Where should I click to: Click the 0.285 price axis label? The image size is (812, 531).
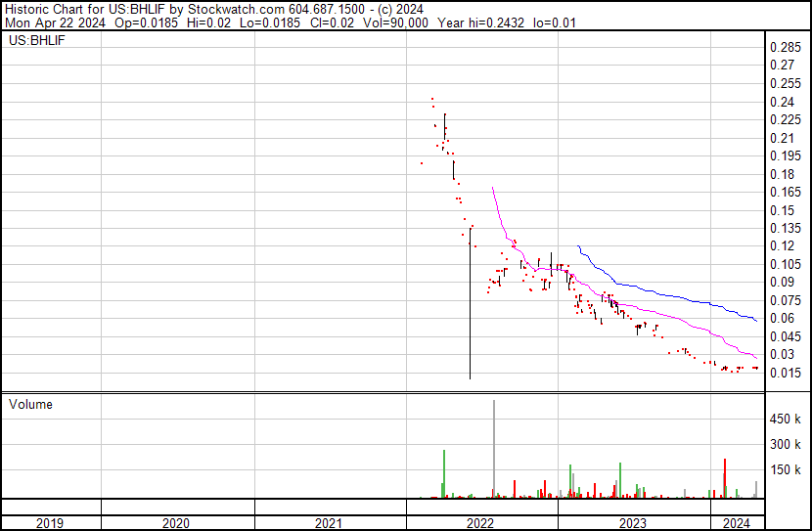786,48
